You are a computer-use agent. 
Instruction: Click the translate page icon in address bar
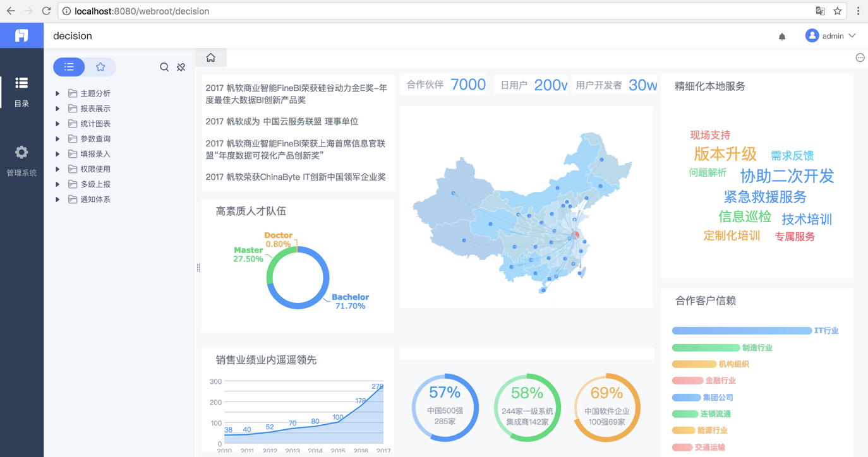pos(820,11)
